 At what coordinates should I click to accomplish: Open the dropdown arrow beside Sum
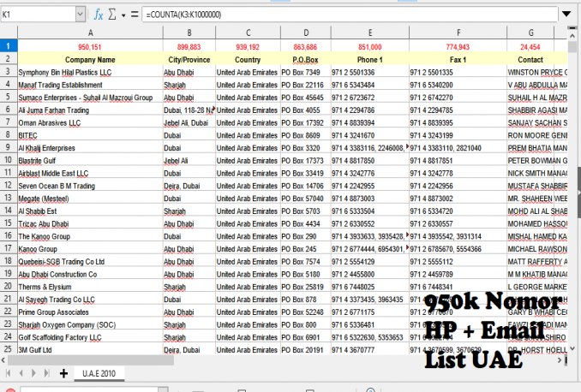tap(123, 15)
